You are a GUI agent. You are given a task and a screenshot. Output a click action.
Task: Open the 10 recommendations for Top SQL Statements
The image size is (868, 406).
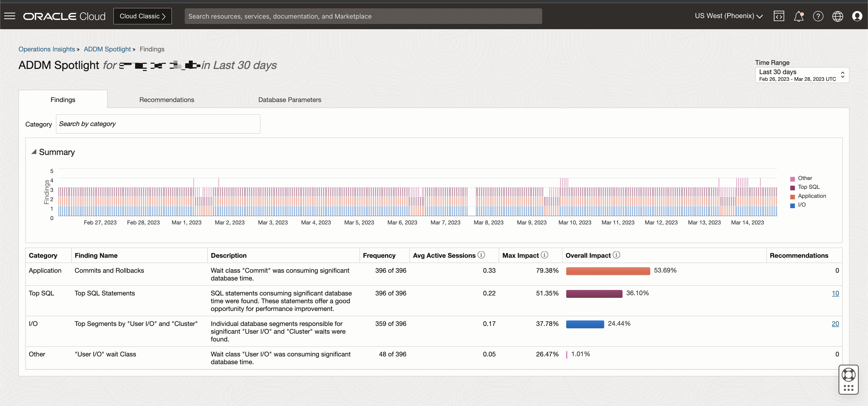[836, 293]
